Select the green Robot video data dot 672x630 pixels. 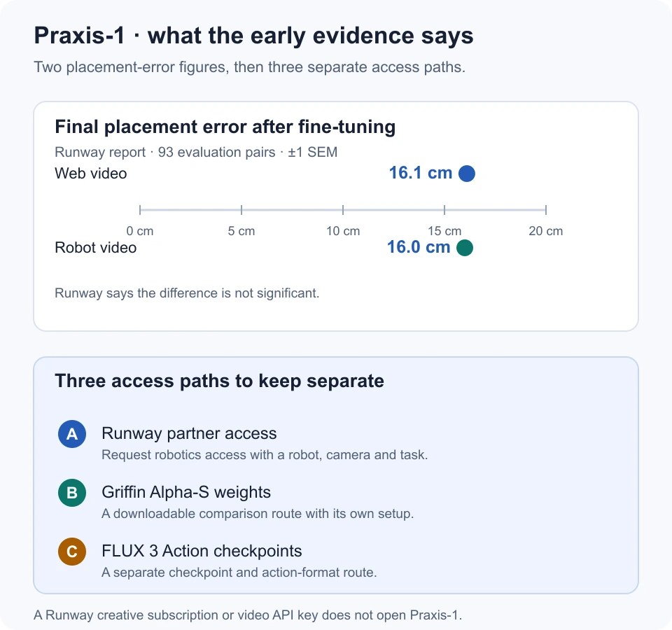(465, 248)
